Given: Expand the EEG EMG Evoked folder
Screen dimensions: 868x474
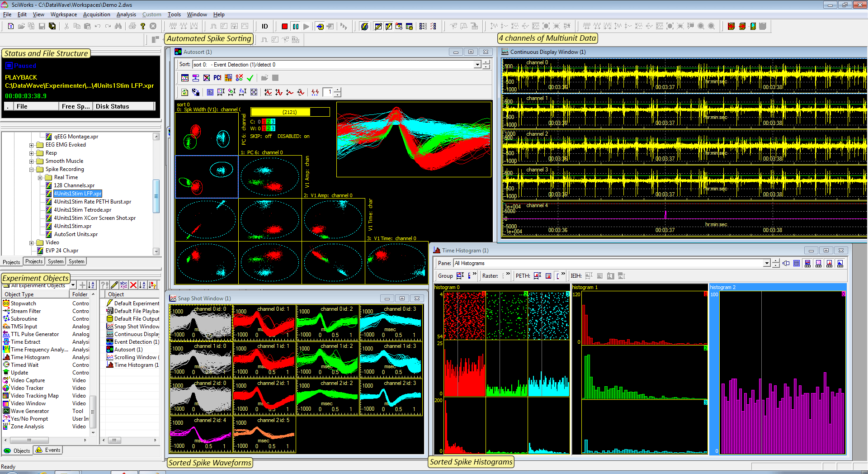Looking at the screenshot, I should pyautogui.click(x=32, y=145).
